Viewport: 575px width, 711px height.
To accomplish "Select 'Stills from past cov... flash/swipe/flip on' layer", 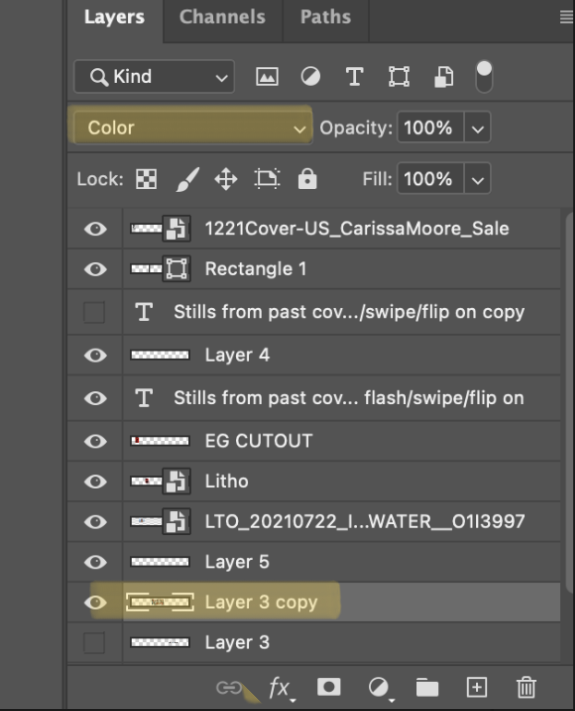I will click(349, 398).
